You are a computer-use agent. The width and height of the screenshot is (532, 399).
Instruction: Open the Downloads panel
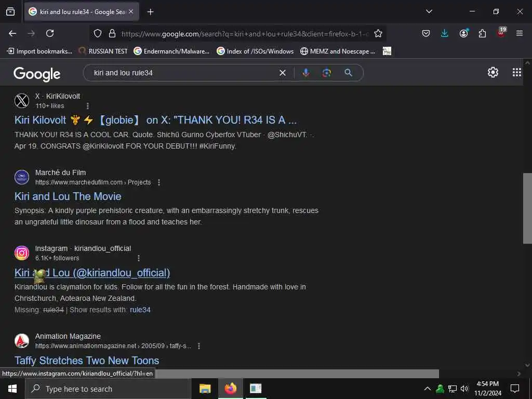pos(445,33)
